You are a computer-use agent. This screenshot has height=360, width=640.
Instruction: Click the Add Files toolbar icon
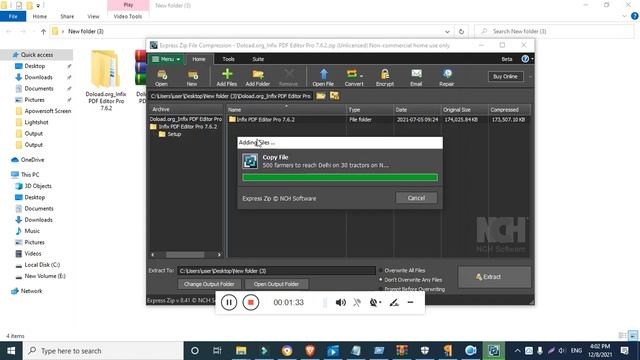(227, 77)
